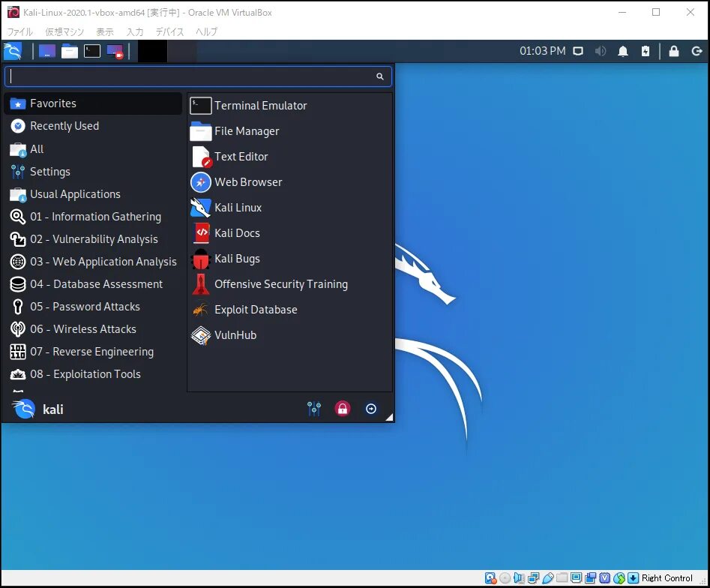Click VirtualBox optical disk status icon
This screenshot has width=710, height=588.
505,578
